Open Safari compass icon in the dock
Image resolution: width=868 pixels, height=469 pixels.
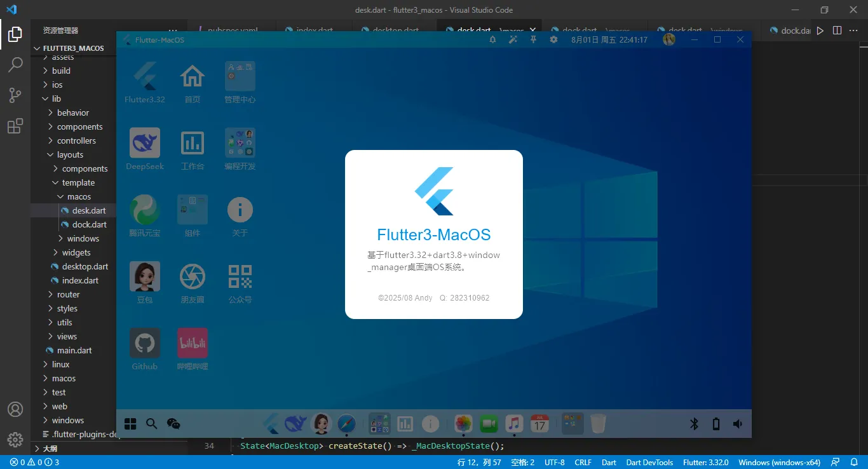point(347,424)
